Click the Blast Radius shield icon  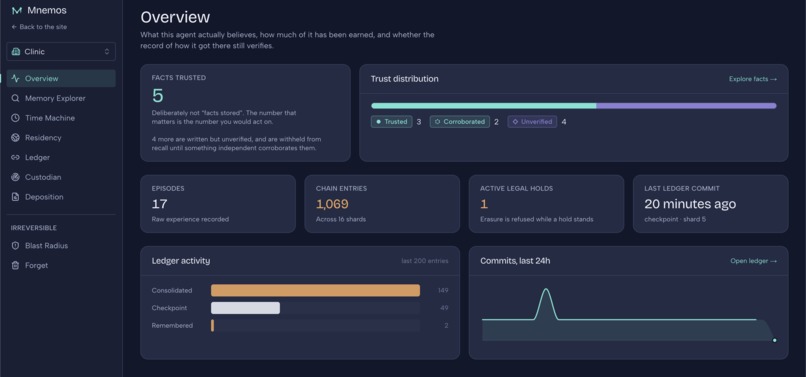click(15, 246)
